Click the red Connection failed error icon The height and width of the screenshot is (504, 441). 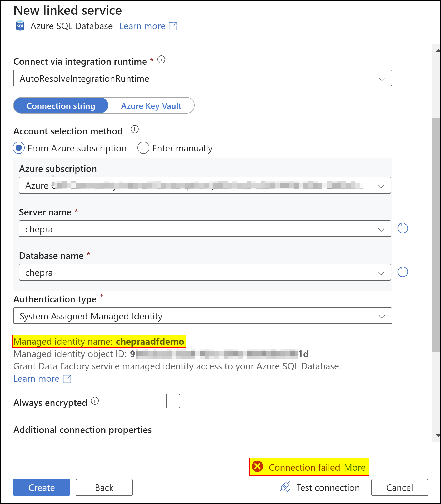257,466
